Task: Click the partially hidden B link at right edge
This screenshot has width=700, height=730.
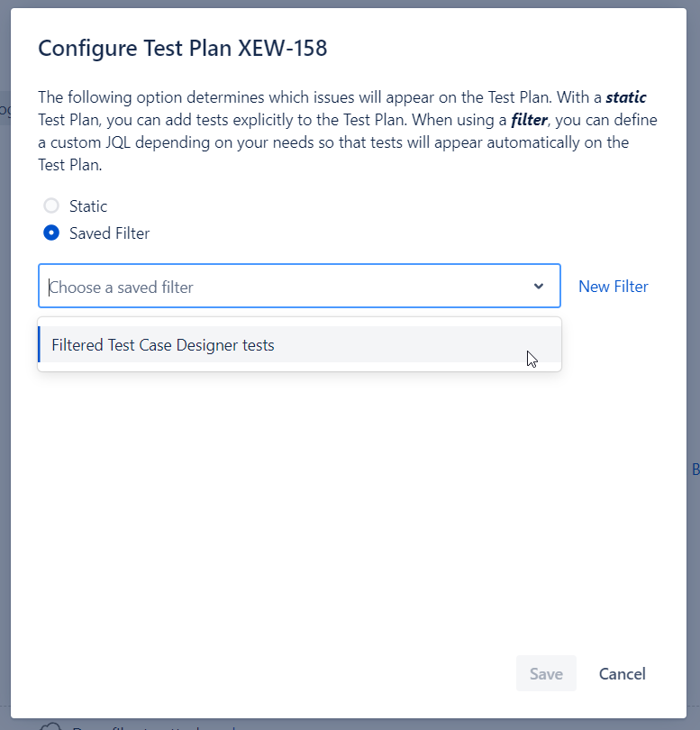Action: (x=695, y=470)
